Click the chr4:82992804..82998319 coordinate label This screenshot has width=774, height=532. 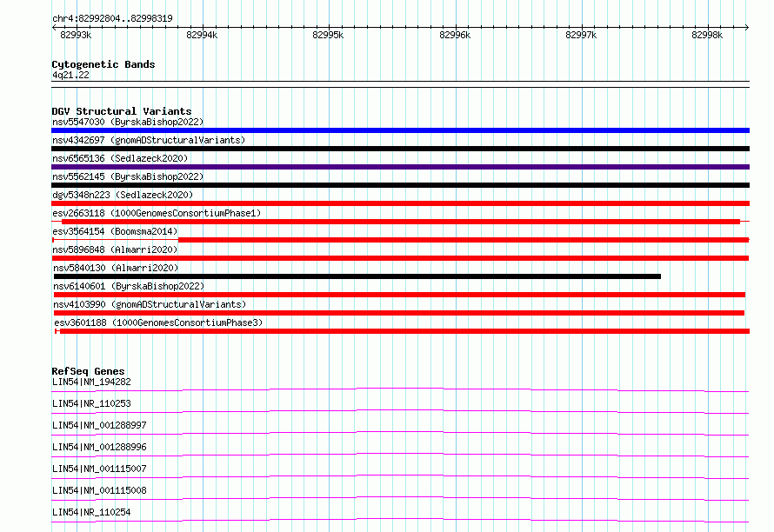(x=112, y=19)
